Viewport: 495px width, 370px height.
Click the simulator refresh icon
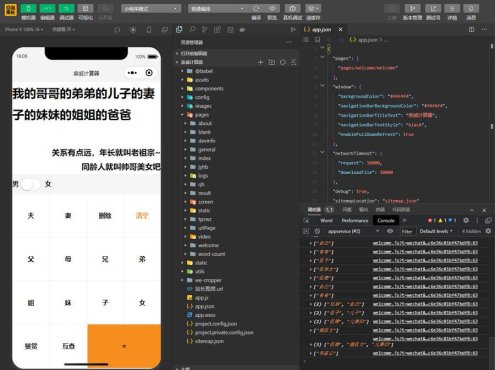pos(117,30)
